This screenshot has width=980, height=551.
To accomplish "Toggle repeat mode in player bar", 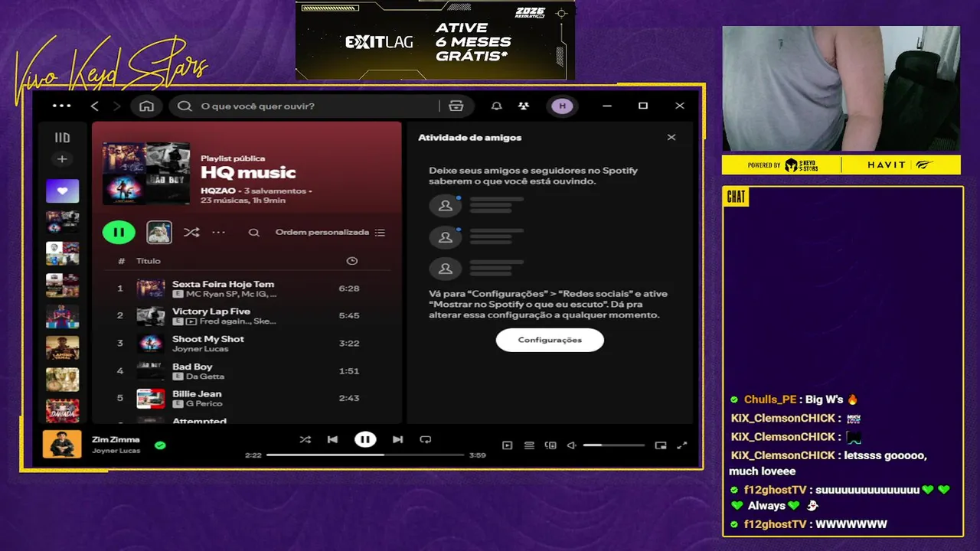I will [x=426, y=439].
